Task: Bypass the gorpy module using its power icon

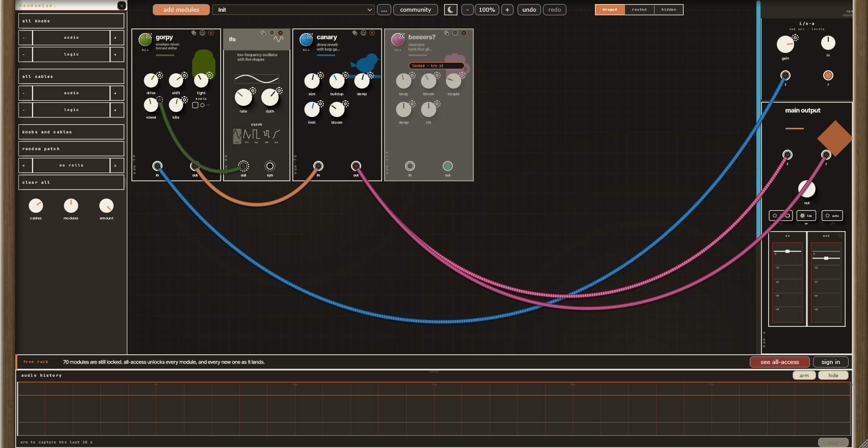Action: [x=202, y=33]
